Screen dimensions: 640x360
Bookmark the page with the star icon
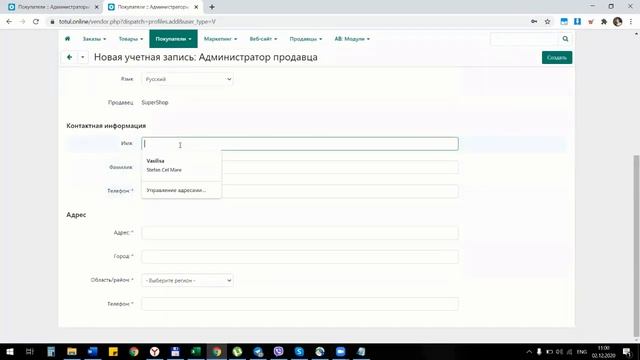(x=547, y=22)
